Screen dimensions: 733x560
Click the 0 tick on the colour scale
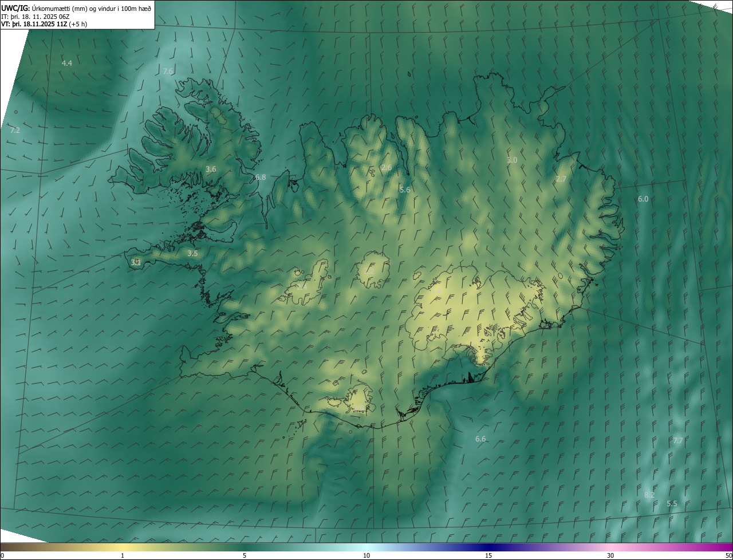(2, 556)
